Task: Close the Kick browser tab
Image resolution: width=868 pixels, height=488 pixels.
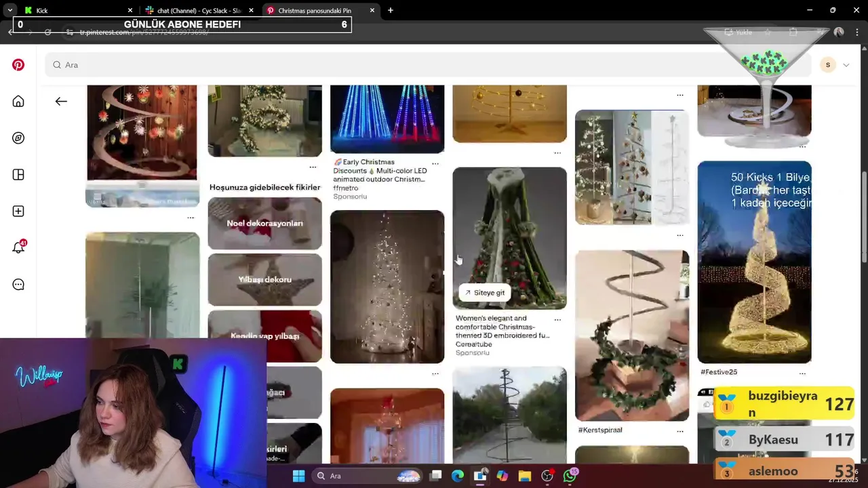Action: (x=130, y=10)
